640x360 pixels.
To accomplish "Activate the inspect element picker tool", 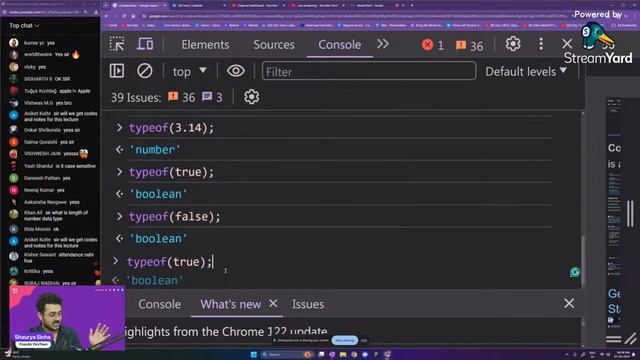I will [117, 44].
